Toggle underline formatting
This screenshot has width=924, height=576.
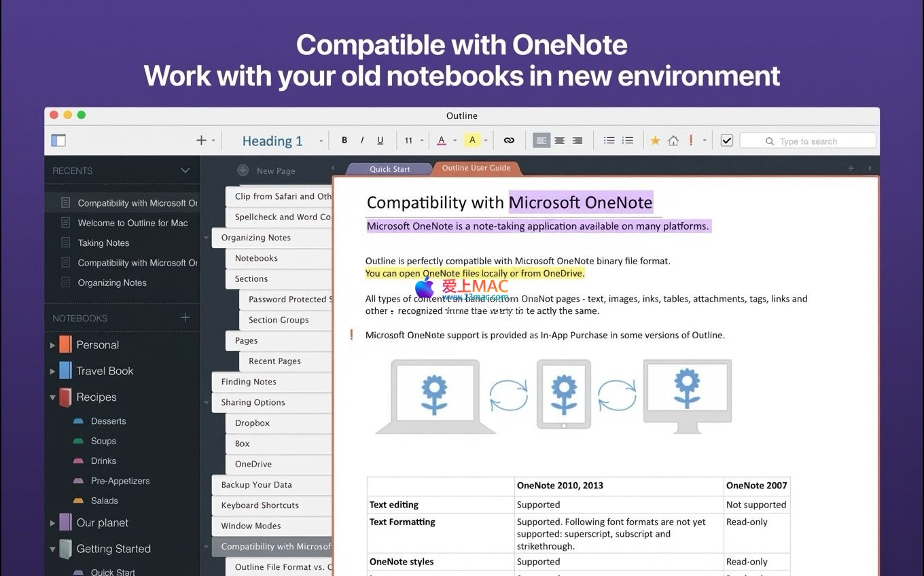[380, 141]
